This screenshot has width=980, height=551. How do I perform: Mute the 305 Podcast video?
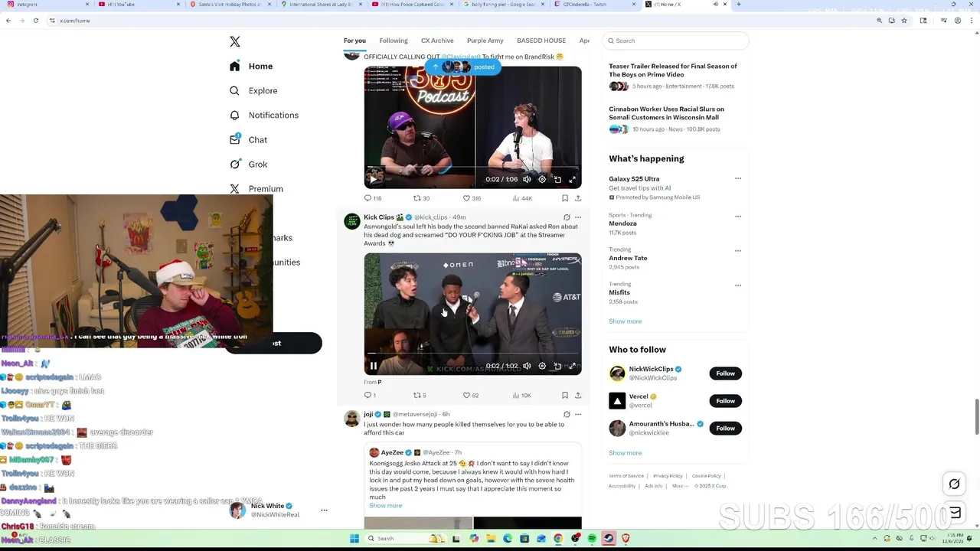pyautogui.click(x=527, y=179)
